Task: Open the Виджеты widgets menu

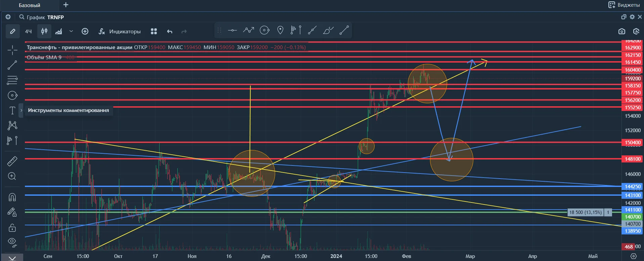Action: [x=624, y=5]
